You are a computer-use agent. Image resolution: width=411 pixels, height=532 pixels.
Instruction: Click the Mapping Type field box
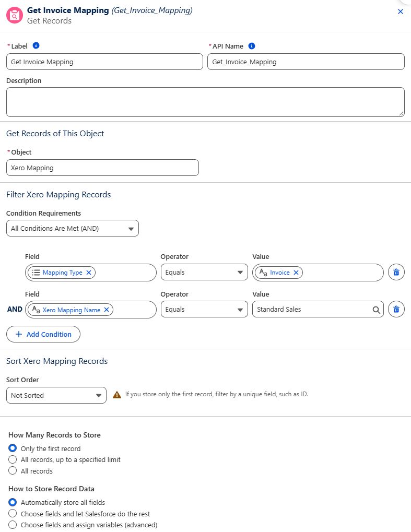coord(91,273)
